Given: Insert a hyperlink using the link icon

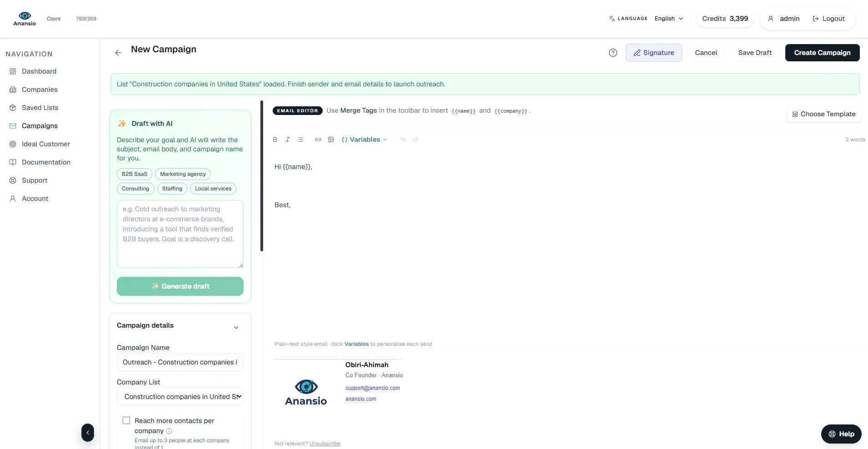Looking at the screenshot, I should (x=318, y=140).
